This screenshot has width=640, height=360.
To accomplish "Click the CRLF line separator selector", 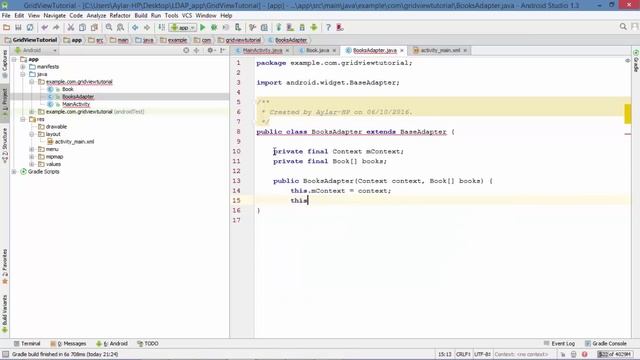I will pos(463,354).
